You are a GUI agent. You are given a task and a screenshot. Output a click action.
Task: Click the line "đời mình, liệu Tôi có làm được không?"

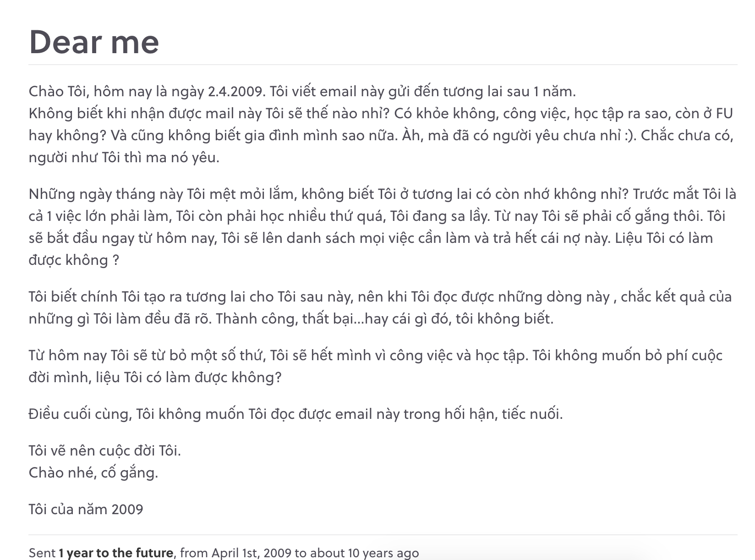(155, 378)
